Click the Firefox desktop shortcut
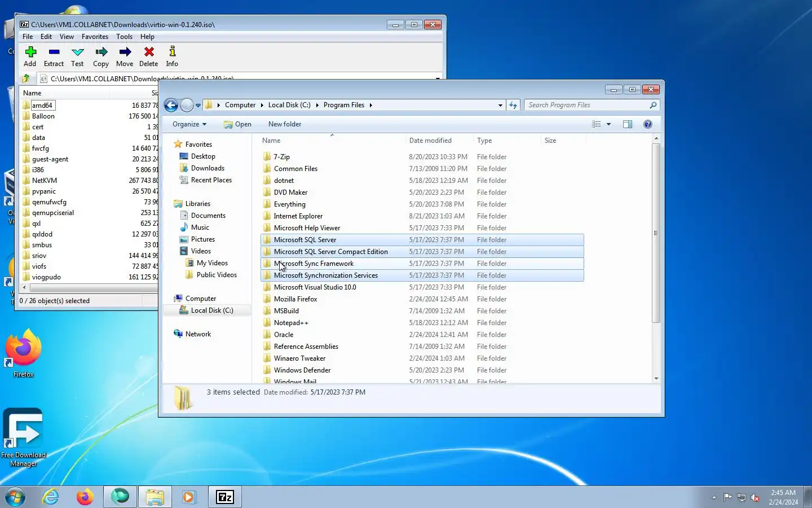The image size is (812, 508). (24, 354)
